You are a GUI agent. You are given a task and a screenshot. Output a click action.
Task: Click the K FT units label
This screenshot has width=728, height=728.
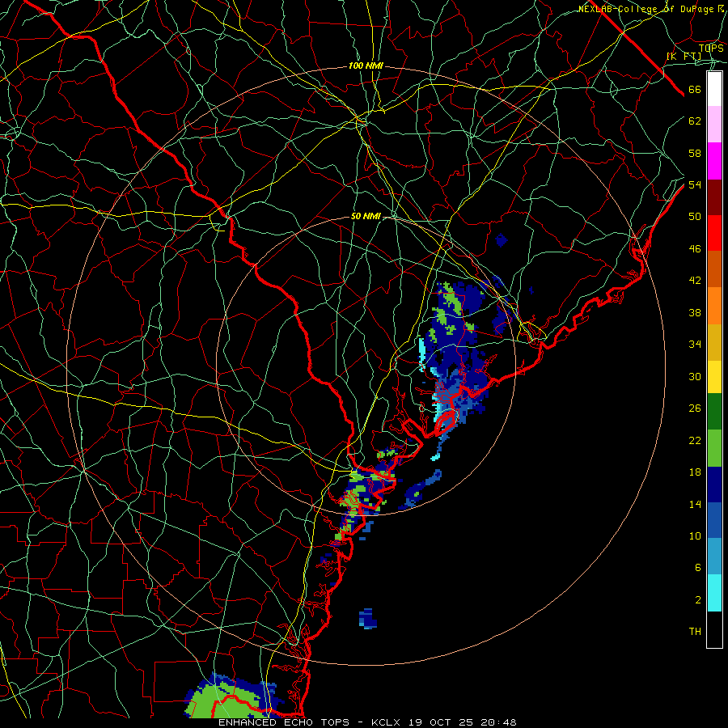(x=684, y=56)
